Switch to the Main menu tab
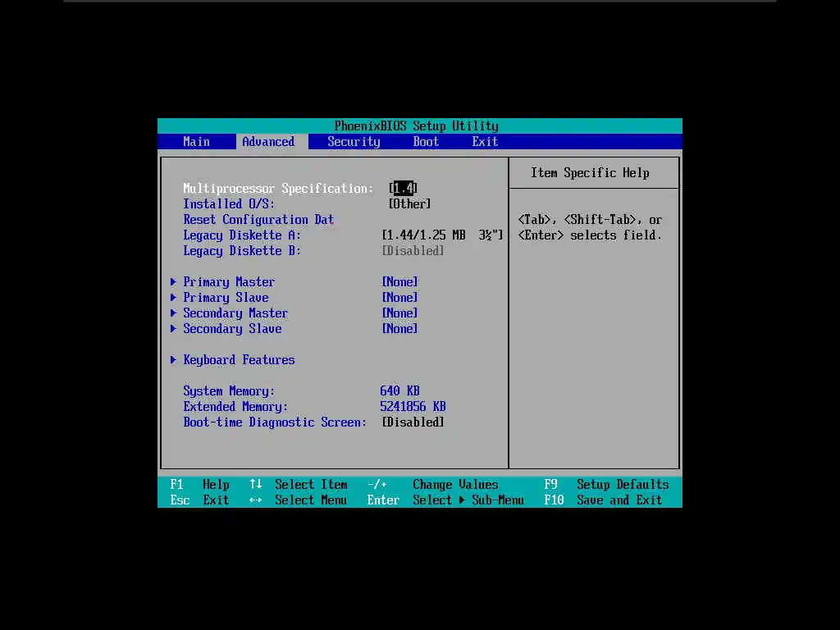 (196, 141)
